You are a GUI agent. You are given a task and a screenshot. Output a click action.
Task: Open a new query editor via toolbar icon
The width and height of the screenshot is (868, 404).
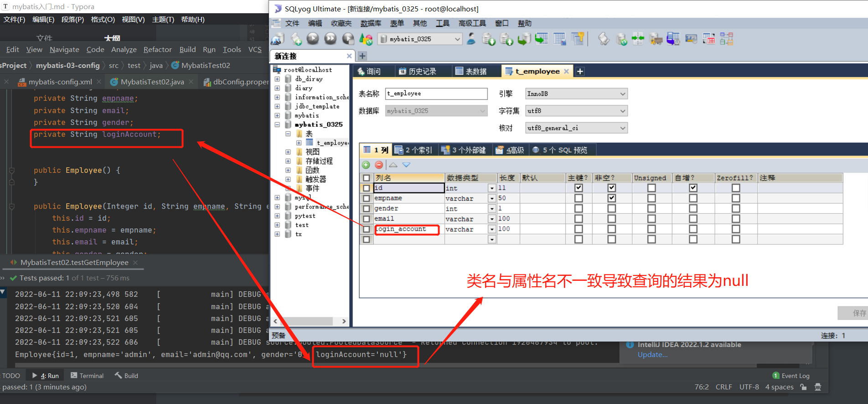pos(296,39)
